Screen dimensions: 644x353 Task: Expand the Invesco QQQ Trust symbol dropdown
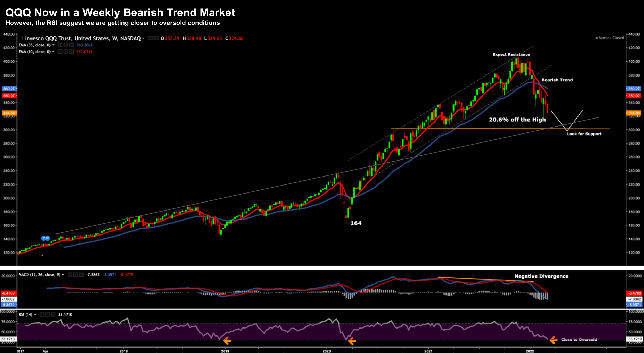pos(143,39)
